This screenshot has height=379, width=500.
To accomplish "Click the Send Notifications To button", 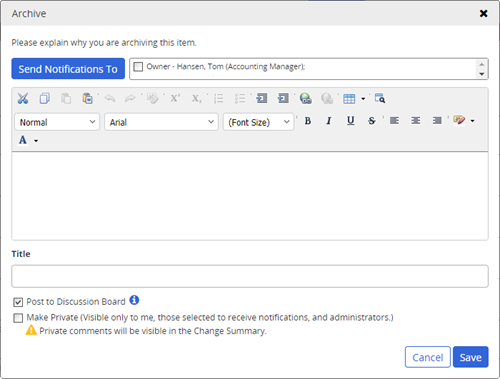I will [x=68, y=69].
